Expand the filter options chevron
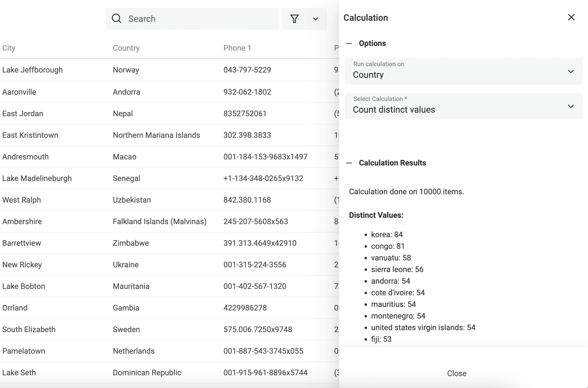The image size is (588, 388). (316, 19)
